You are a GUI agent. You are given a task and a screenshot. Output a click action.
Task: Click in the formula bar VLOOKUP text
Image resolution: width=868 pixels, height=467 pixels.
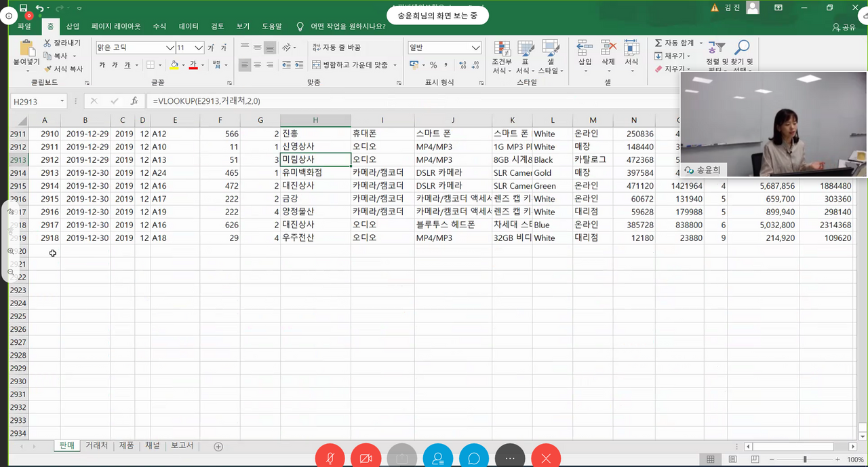click(206, 101)
